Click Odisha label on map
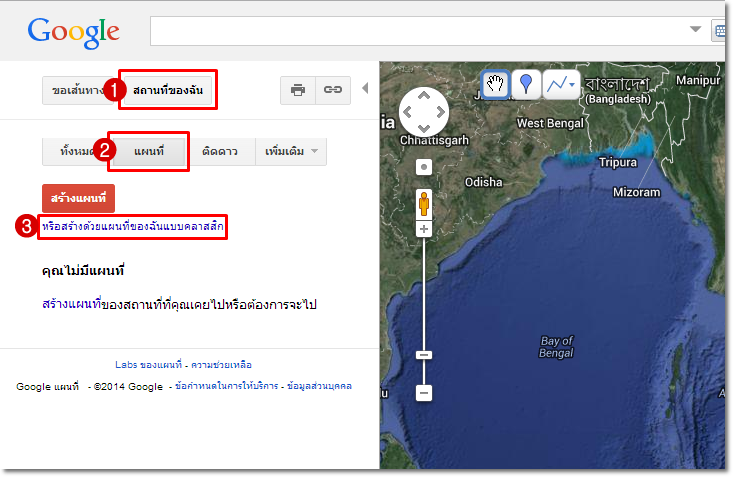Viewport: 733px width, 477px height. coord(484,182)
